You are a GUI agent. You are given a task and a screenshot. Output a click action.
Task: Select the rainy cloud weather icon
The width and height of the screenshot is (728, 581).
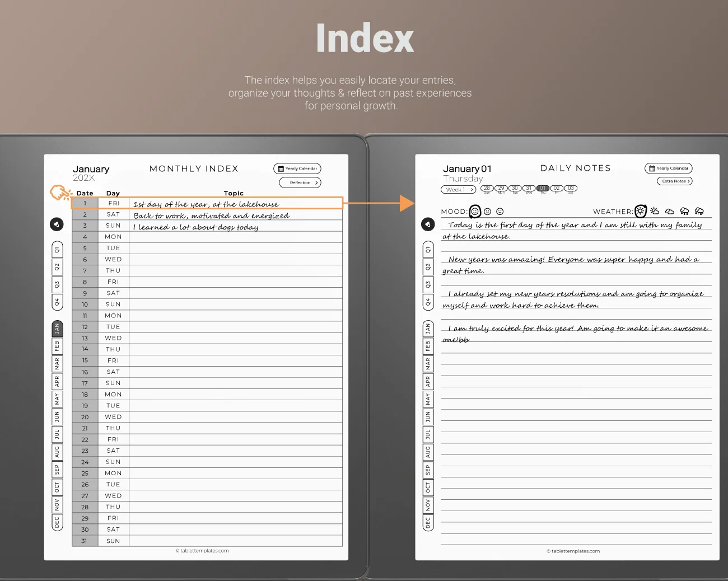coord(684,211)
